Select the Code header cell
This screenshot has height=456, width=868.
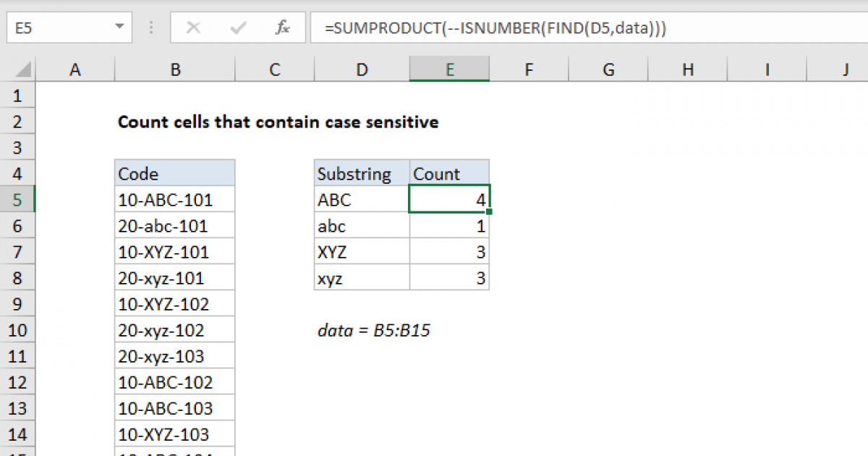pos(175,173)
